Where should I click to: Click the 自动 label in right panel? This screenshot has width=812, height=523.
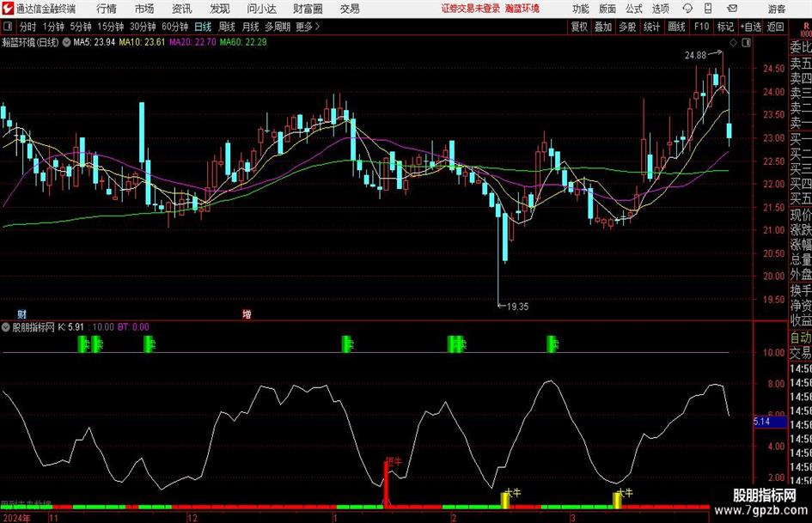[x=801, y=338]
